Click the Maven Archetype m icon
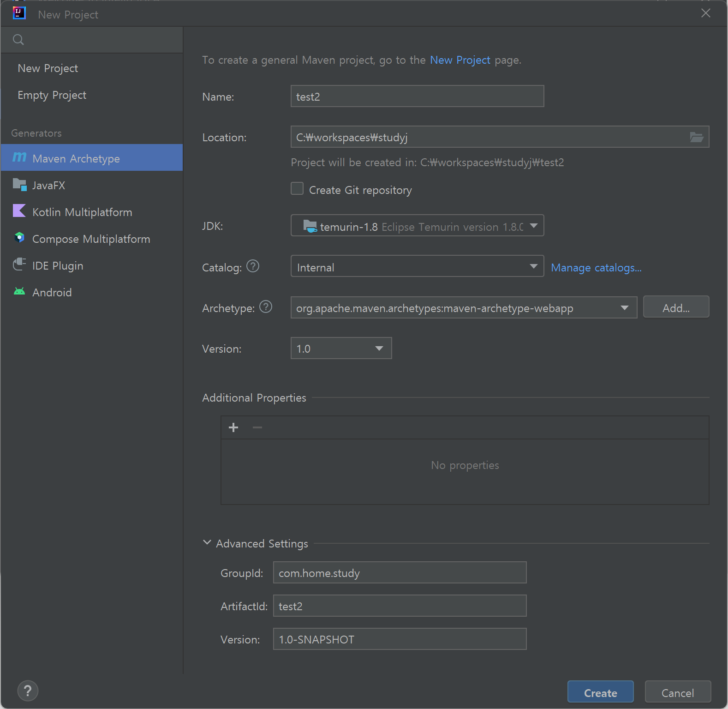This screenshot has width=728, height=709. point(19,157)
